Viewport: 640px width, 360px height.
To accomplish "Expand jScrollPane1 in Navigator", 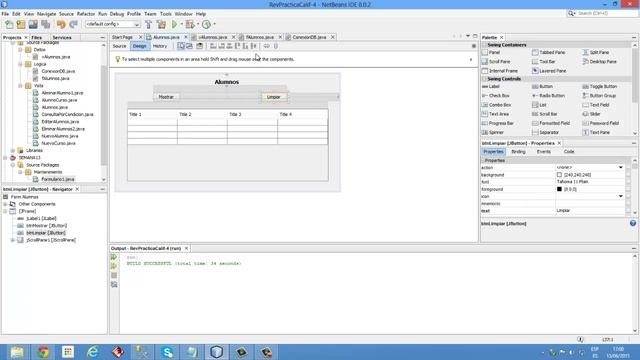I will (x=13, y=240).
